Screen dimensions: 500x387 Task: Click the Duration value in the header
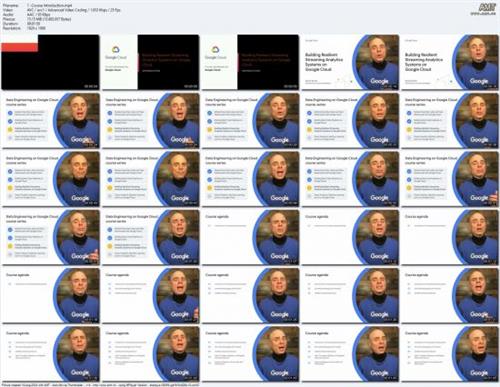coord(33,24)
